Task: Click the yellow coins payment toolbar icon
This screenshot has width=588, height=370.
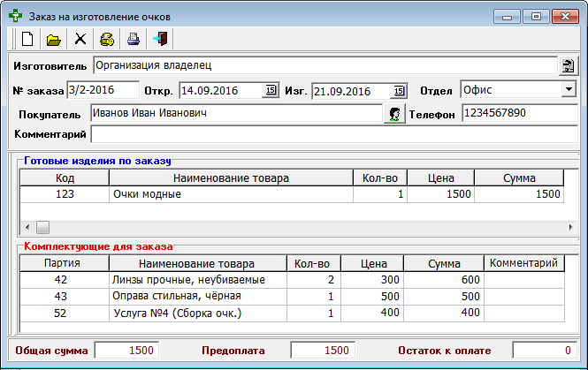Action: [x=107, y=39]
